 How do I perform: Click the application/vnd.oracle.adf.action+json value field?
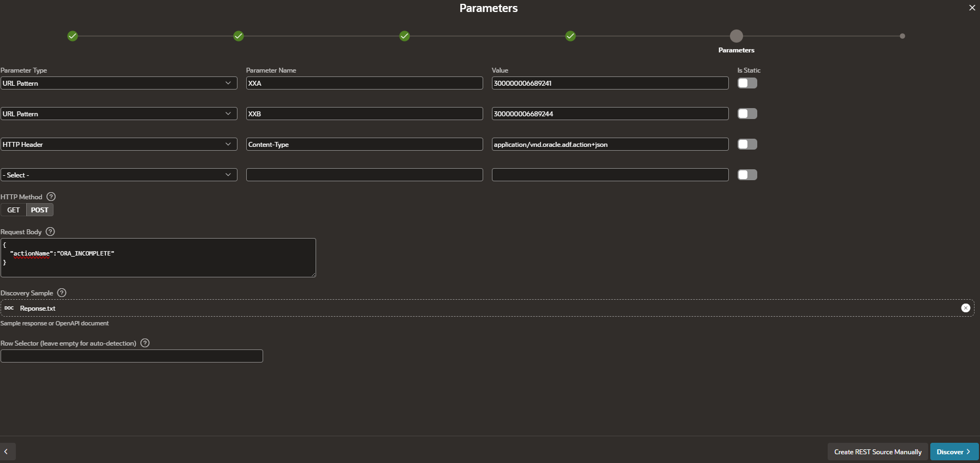tap(610, 144)
